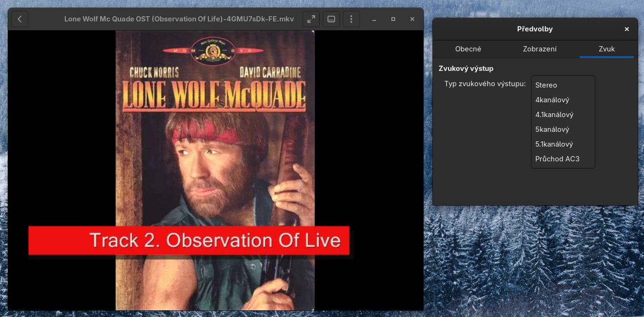This screenshot has width=644, height=317.
Task: Minimize the video player window
Action: pos(374,19)
